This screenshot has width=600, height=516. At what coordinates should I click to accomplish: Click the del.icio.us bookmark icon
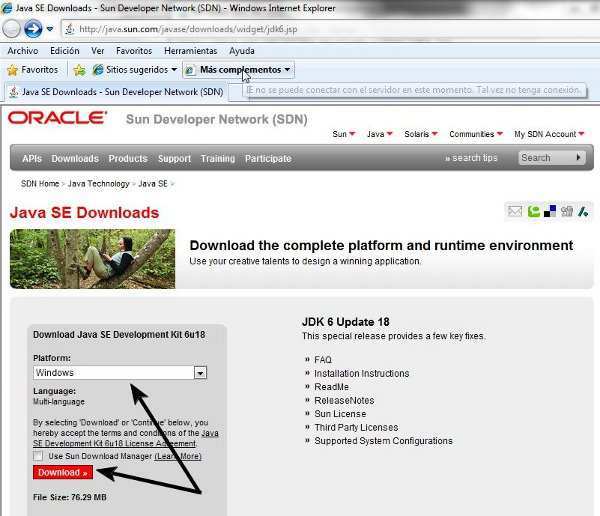tap(550, 211)
